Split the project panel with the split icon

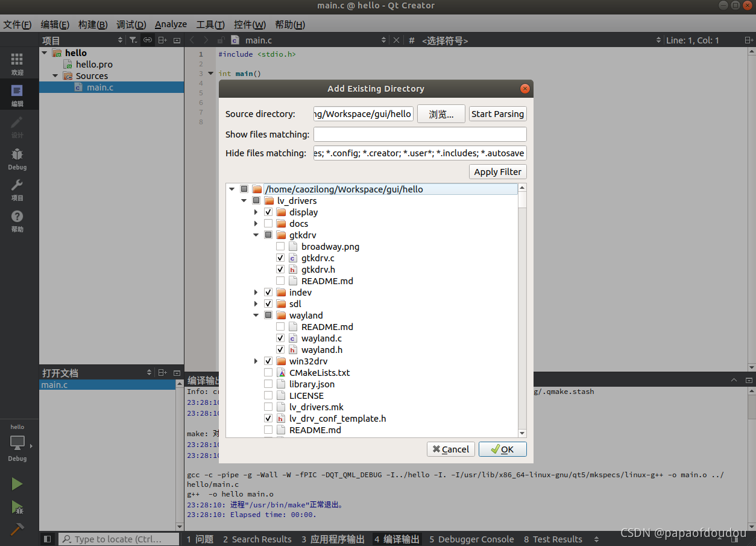click(162, 40)
